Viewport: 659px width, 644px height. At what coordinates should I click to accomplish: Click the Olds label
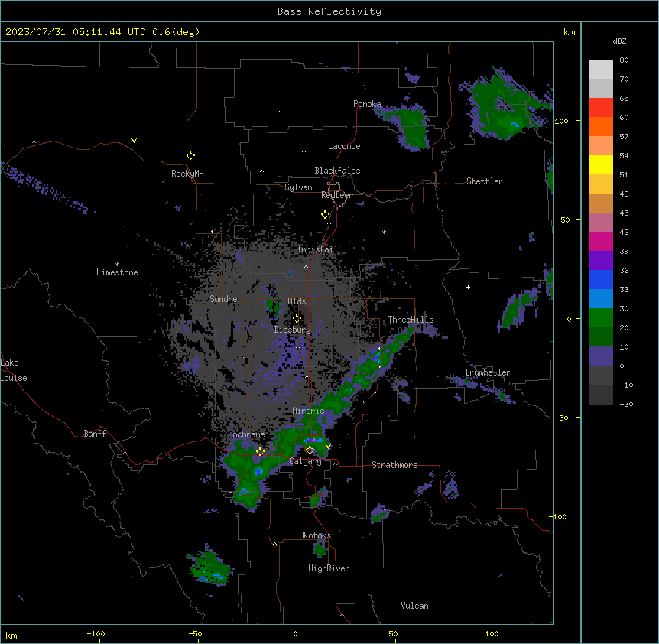297,301
